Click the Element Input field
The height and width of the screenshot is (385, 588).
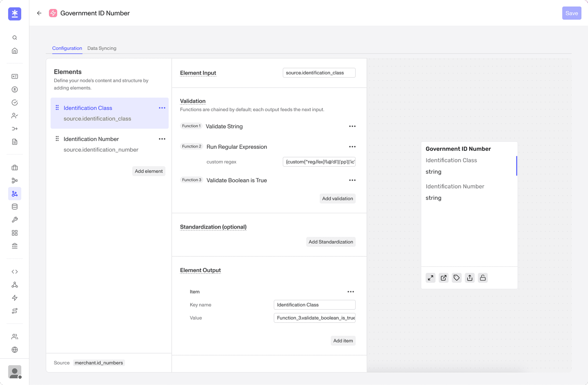click(319, 73)
